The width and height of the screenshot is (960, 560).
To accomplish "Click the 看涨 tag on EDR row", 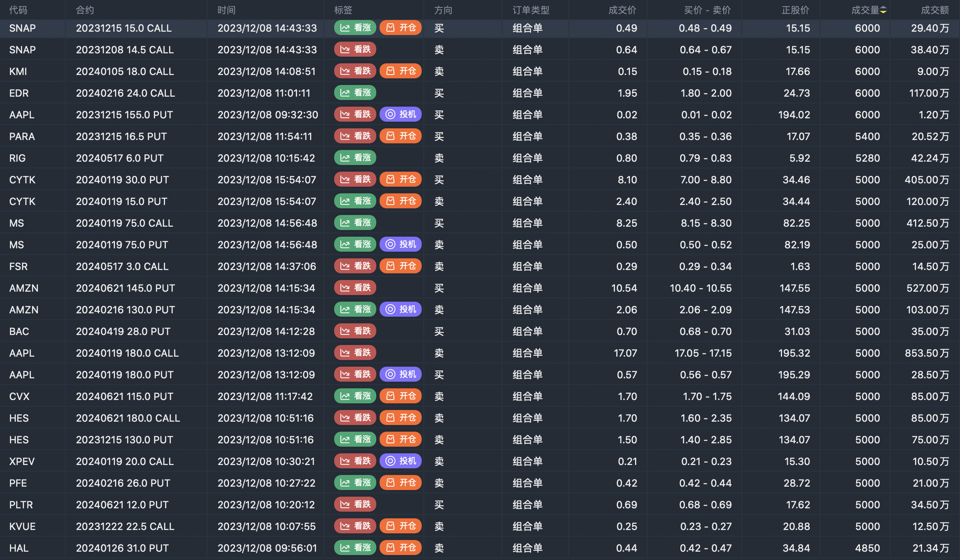I will pos(355,93).
